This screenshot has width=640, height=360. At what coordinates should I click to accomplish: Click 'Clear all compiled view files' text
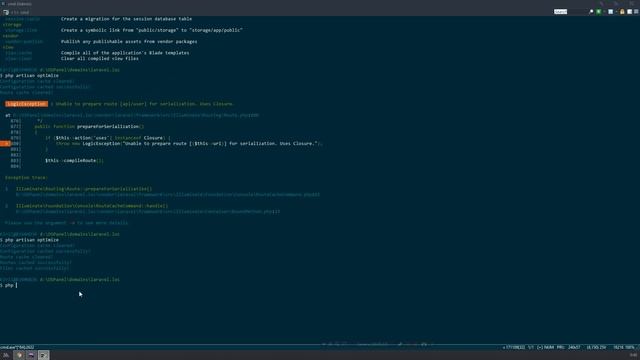(x=100, y=58)
